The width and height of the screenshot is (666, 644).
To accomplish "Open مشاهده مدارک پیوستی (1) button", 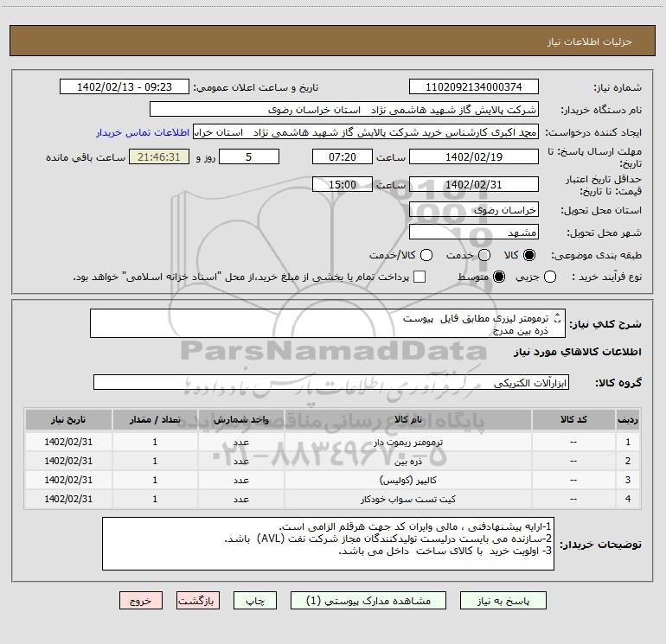I will coord(368,601).
